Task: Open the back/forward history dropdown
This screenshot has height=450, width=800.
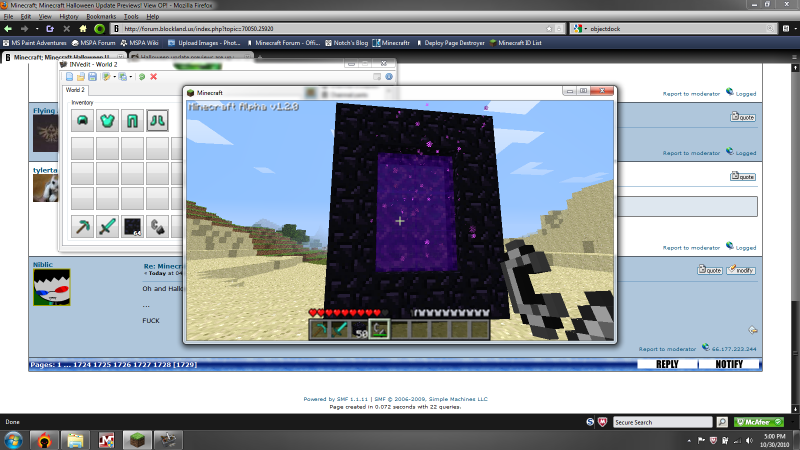Action: pos(37,29)
